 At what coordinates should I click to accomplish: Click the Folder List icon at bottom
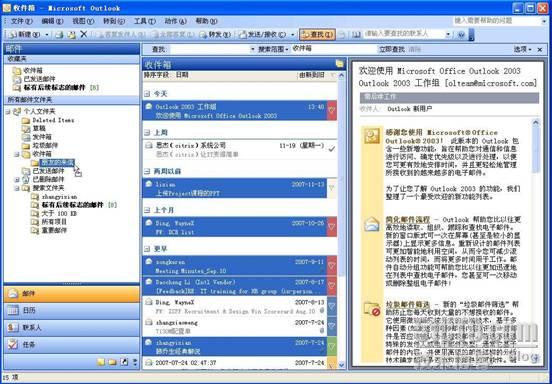coord(112,362)
